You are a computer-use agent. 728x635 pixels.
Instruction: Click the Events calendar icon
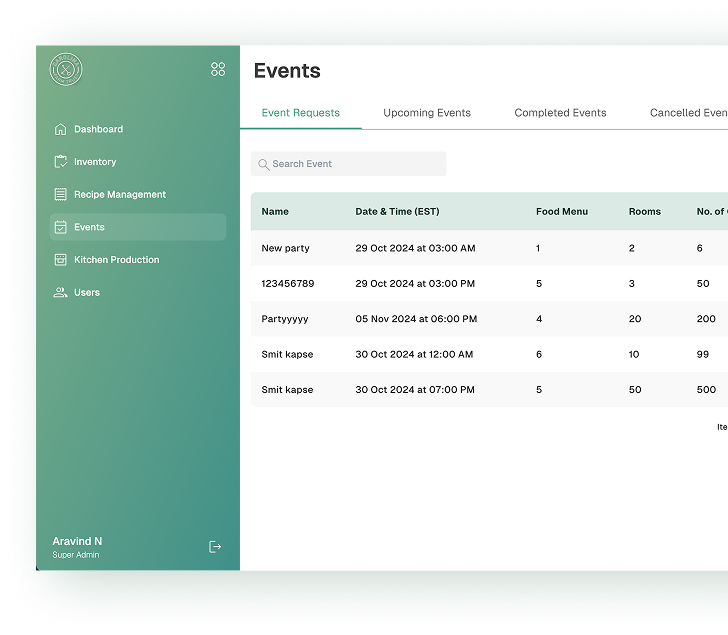(x=60, y=227)
